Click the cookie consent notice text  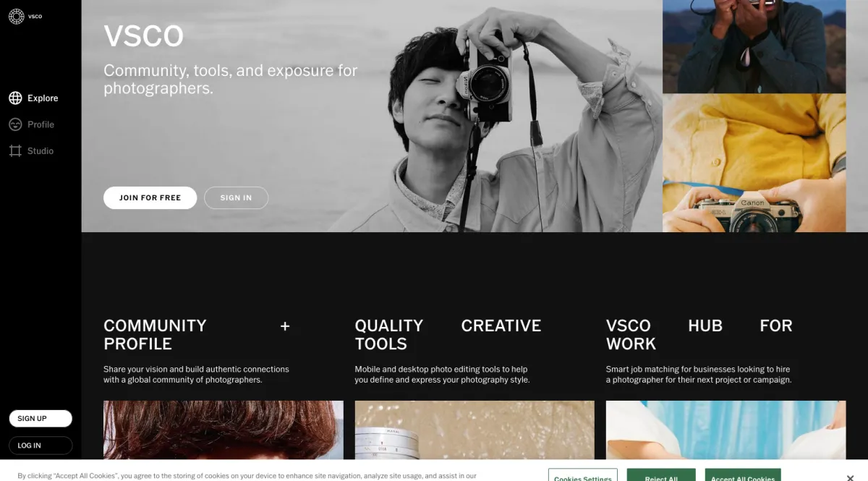[247, 477]
